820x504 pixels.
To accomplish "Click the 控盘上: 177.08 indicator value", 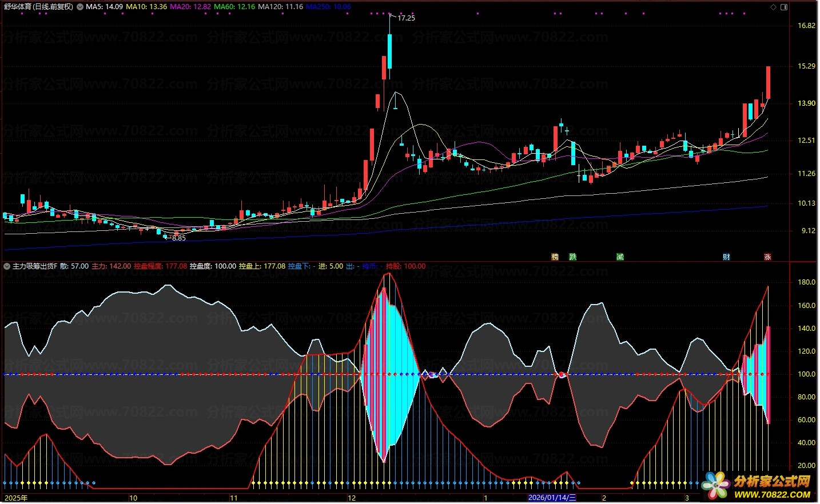I will coord(262,266).
